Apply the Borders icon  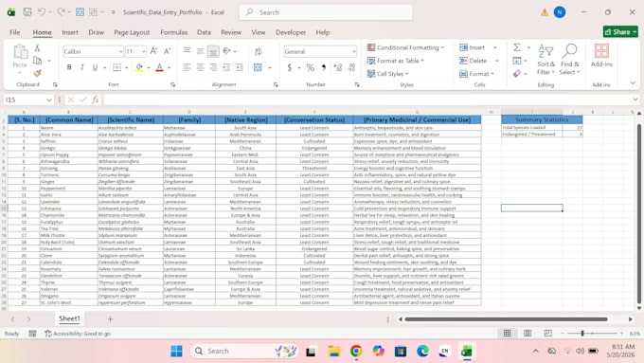click(117, 67)
